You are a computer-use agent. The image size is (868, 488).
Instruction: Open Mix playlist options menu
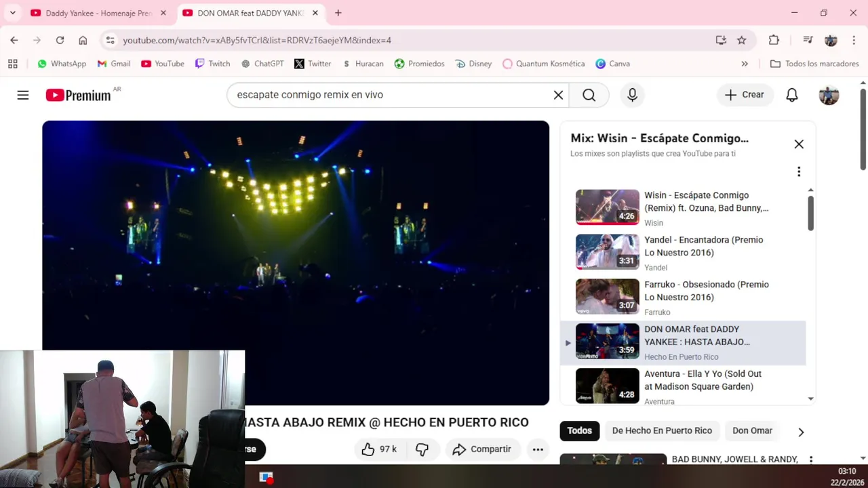tap(799, 171)
